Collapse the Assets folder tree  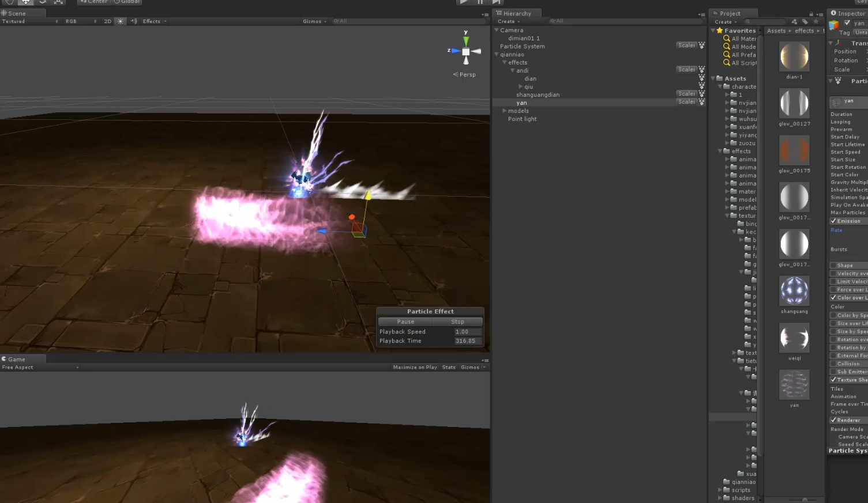[713, 78]
